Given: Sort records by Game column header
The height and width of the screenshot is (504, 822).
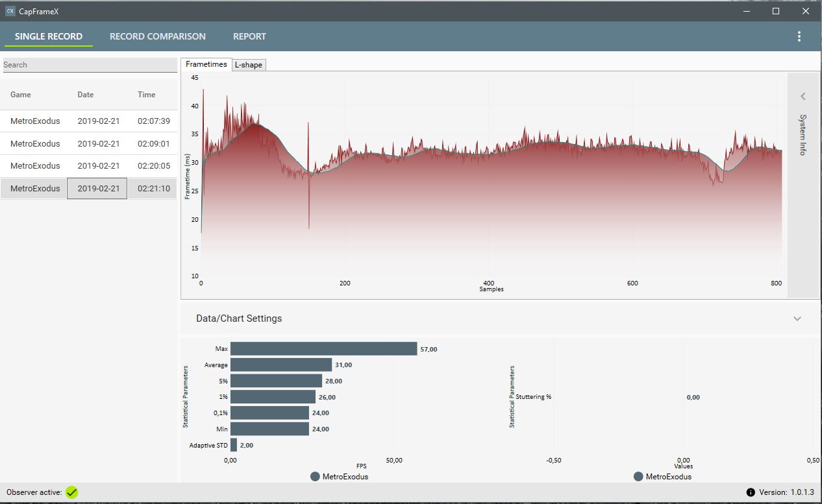Looking at the screenshot, I should click(21, 95).
